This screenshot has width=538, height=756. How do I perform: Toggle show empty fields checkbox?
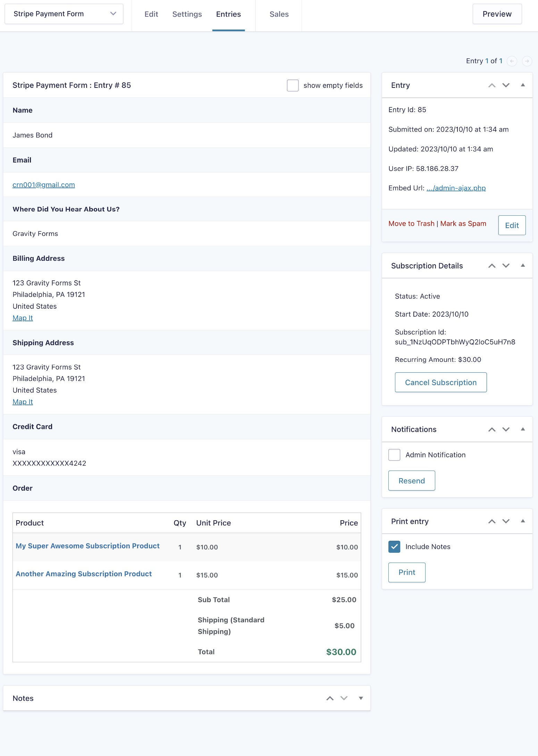pos(293,85)
